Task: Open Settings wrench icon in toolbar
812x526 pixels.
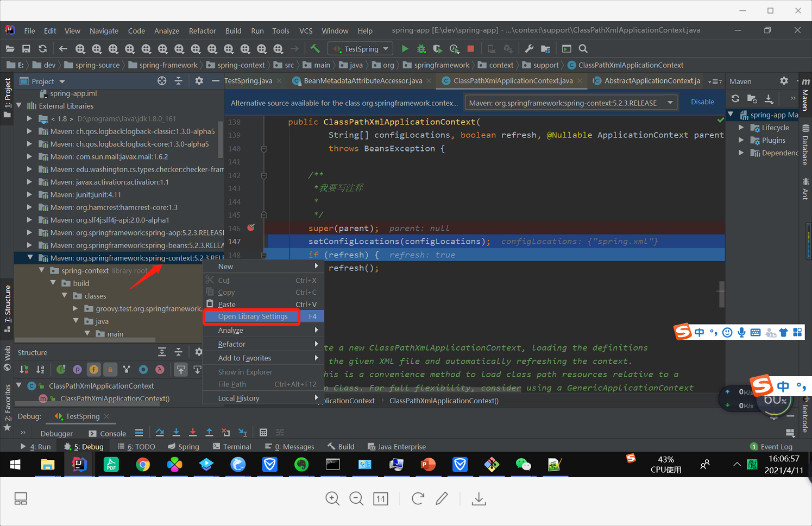Action: [529, 49]
